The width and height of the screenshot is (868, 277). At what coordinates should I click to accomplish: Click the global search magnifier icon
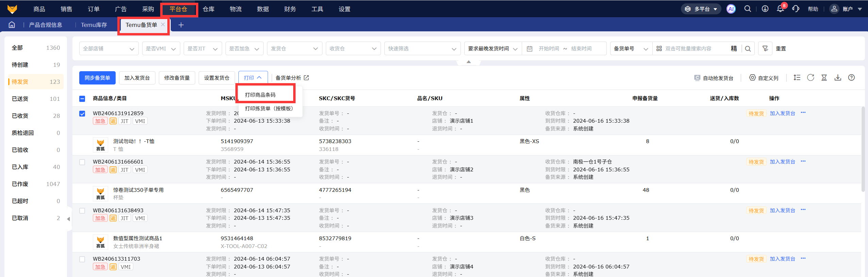click(748, 9)
